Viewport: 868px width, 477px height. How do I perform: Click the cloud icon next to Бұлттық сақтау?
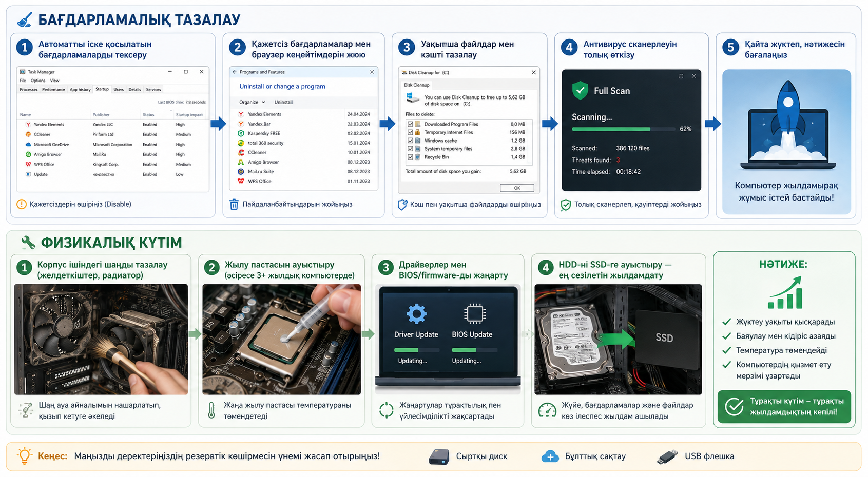click(x=550, y=456)
